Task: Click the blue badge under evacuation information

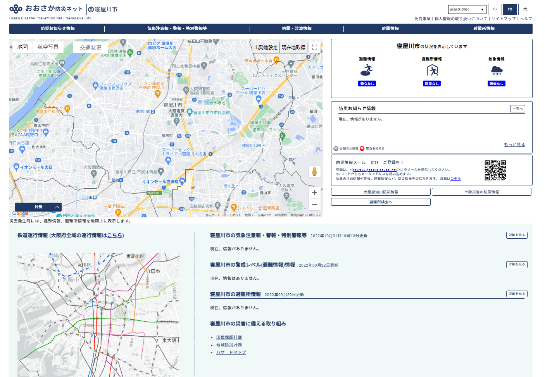Action: coord(367,83)
